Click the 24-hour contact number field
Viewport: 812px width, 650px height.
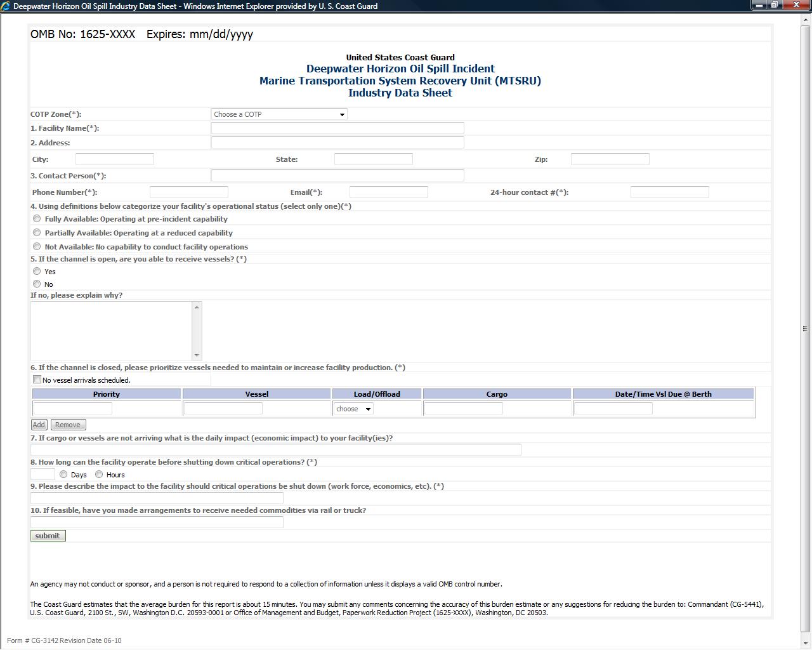pos(670,192)
